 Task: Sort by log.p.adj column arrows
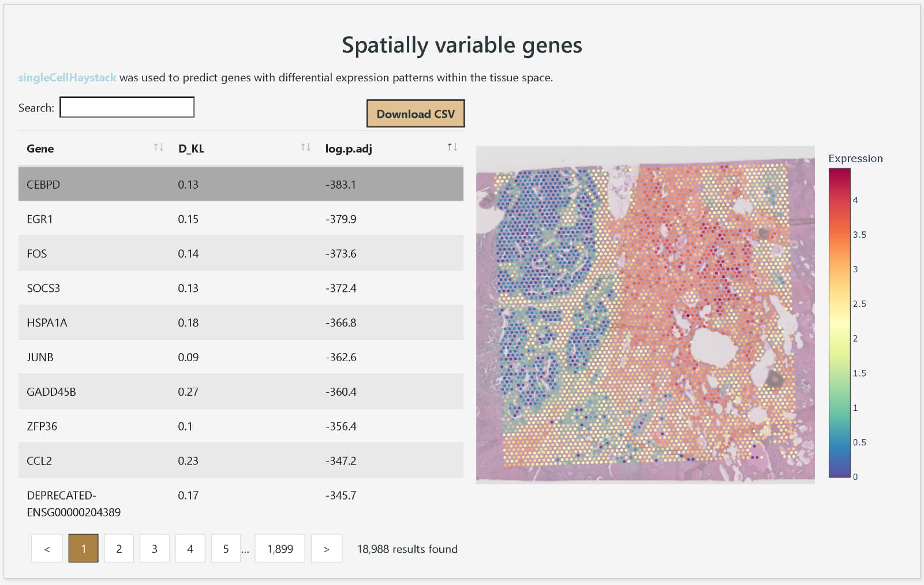coord(452,148)
